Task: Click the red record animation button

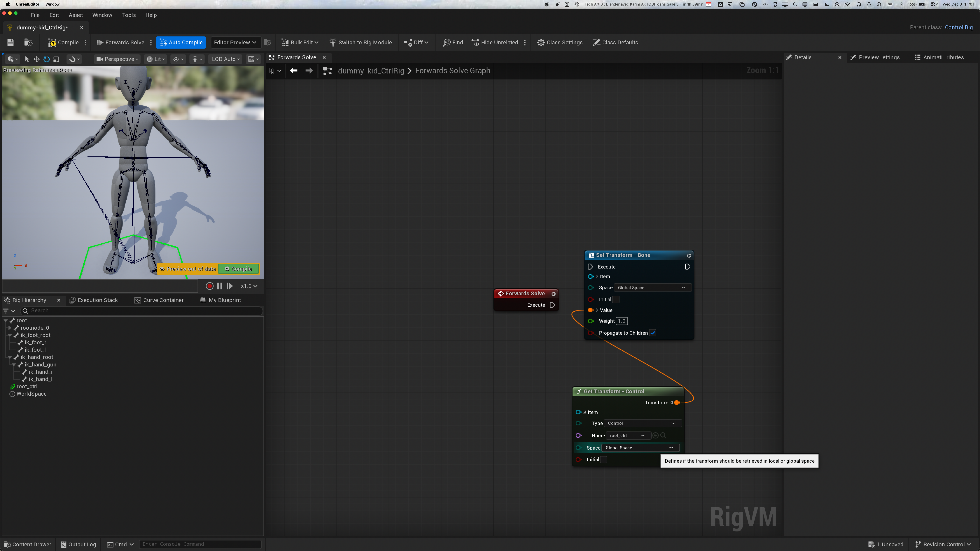Action: 209,286
